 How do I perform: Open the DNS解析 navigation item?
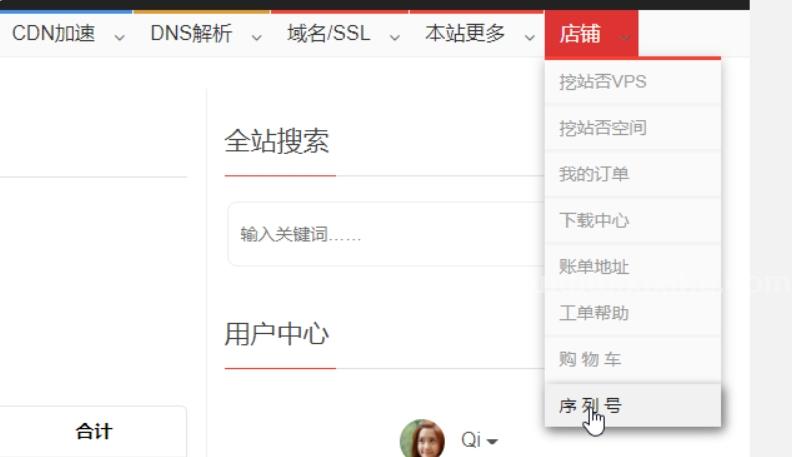pyautogui.click(x=191, y=34)
